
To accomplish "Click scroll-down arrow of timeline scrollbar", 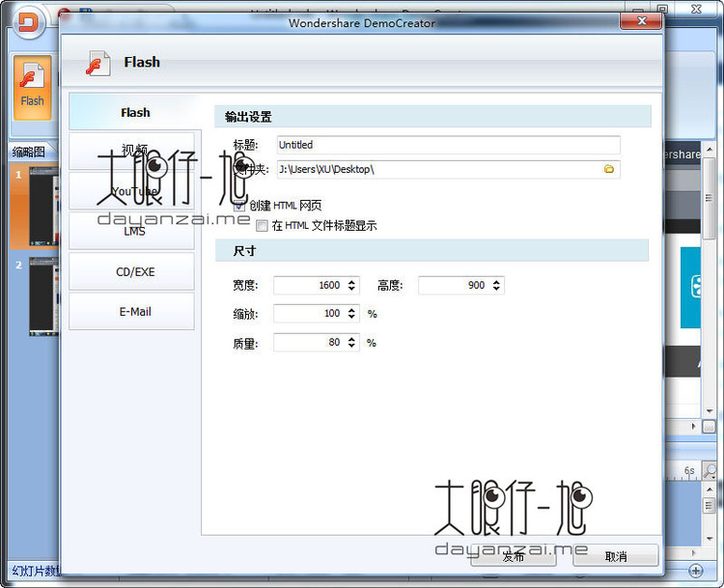I will pos(710,539).
